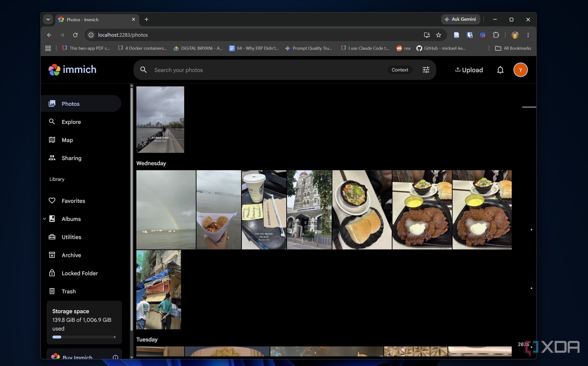
Task: Open the Archive folder
Action: (81, 255)
